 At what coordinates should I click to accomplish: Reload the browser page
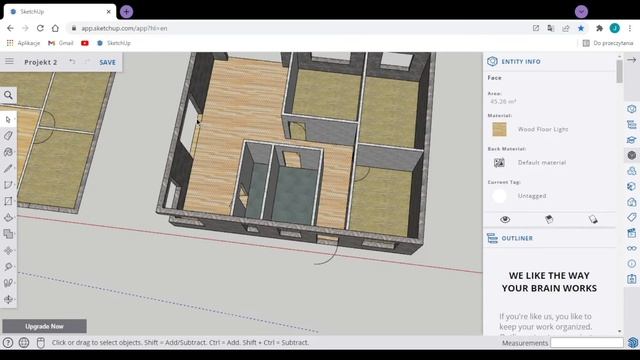point(40,28)
